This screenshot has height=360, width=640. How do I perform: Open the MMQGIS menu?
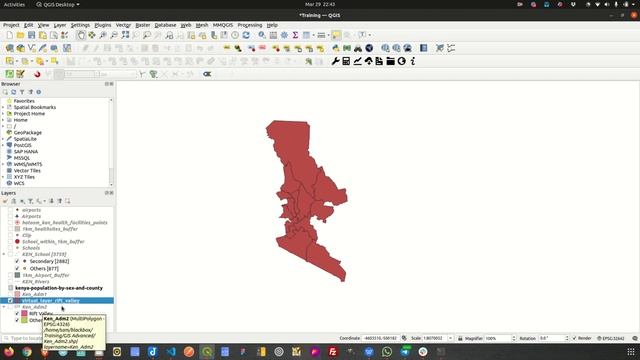[223, 25]
